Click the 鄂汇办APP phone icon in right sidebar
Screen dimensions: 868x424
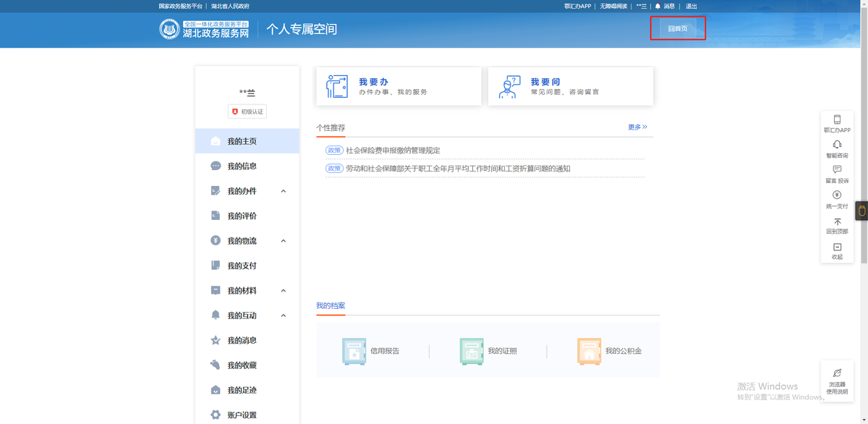tap(837, 120)
